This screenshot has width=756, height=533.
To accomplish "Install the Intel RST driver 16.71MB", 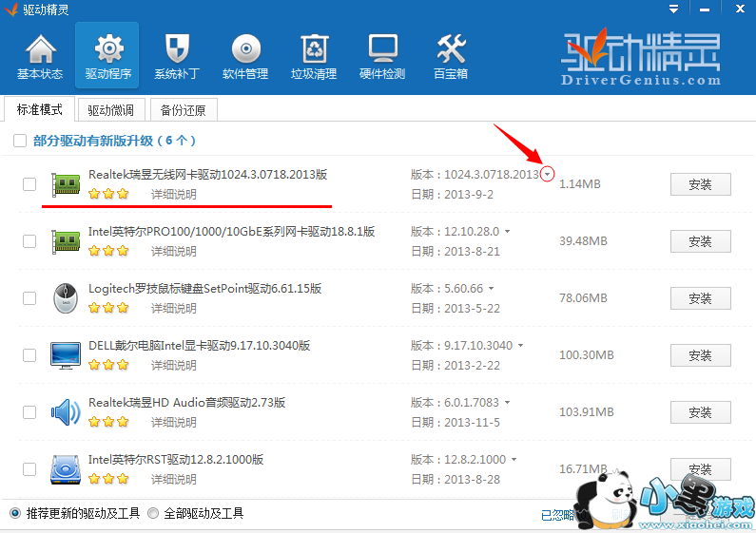I will [701, 469].
